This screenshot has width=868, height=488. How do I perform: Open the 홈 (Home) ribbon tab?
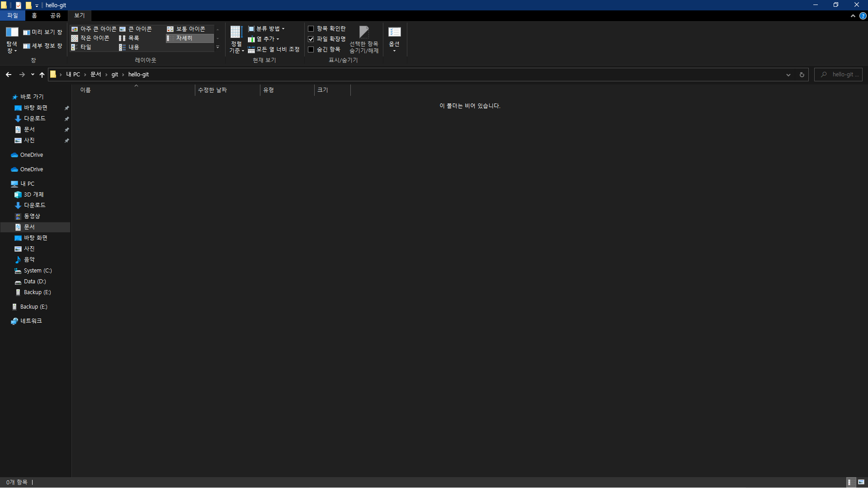pyautogui.click(x=34, y=15)
